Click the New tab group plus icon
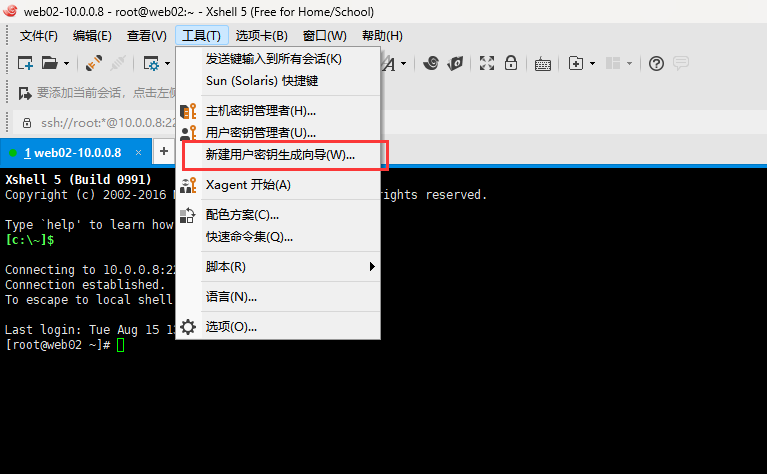 click(x=576, y=63)
